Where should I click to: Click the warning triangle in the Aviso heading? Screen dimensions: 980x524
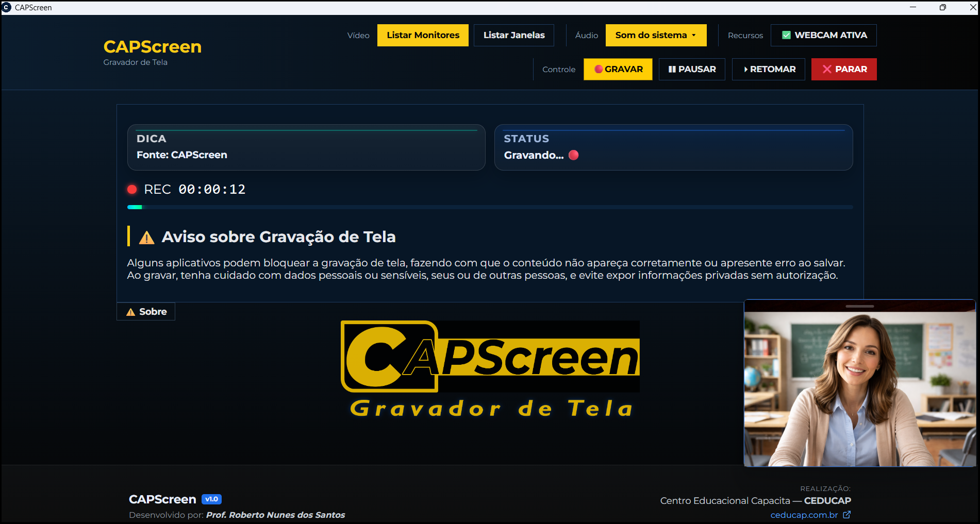click(x=146, y=238)
